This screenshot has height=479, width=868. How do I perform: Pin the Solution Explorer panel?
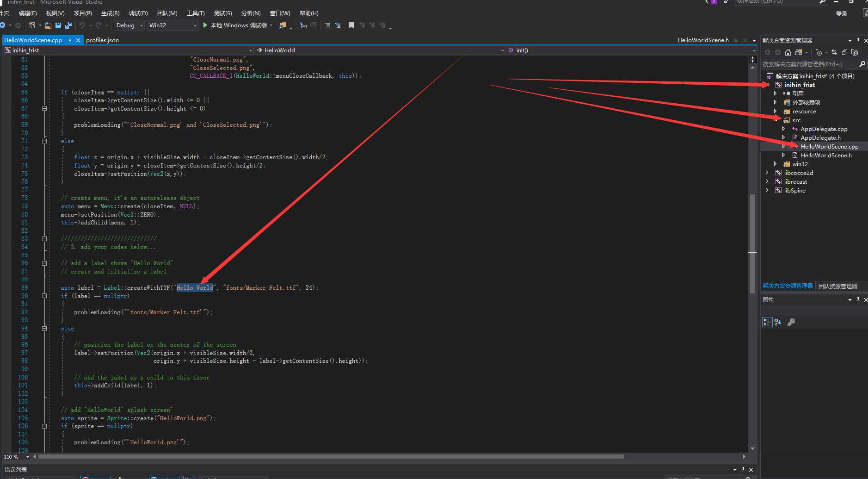(858, 40)
